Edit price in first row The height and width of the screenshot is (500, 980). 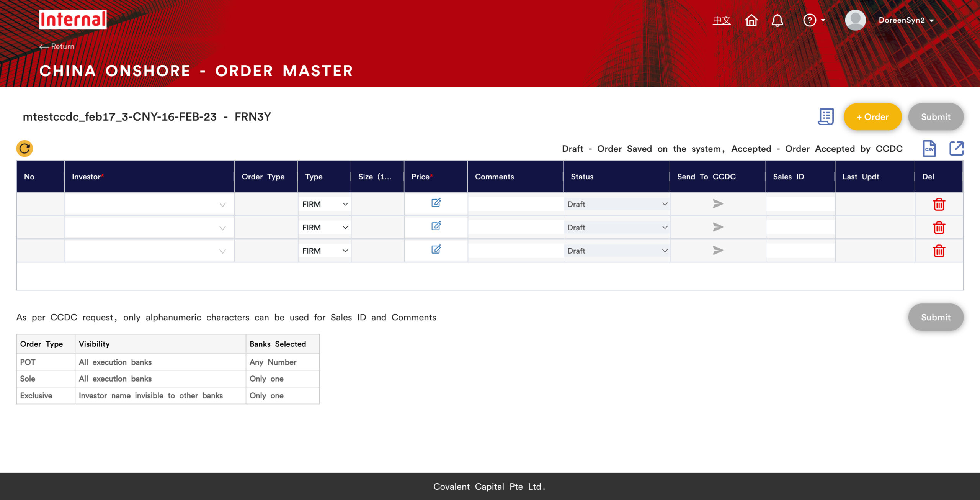tap(436, 203)
